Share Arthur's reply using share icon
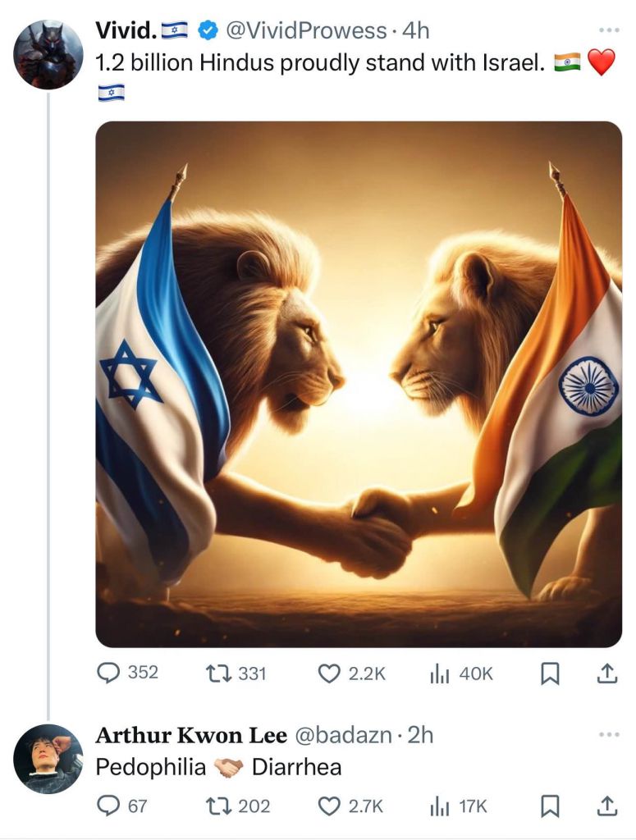This screenshot has height=840, width=636. click(605, 806)
